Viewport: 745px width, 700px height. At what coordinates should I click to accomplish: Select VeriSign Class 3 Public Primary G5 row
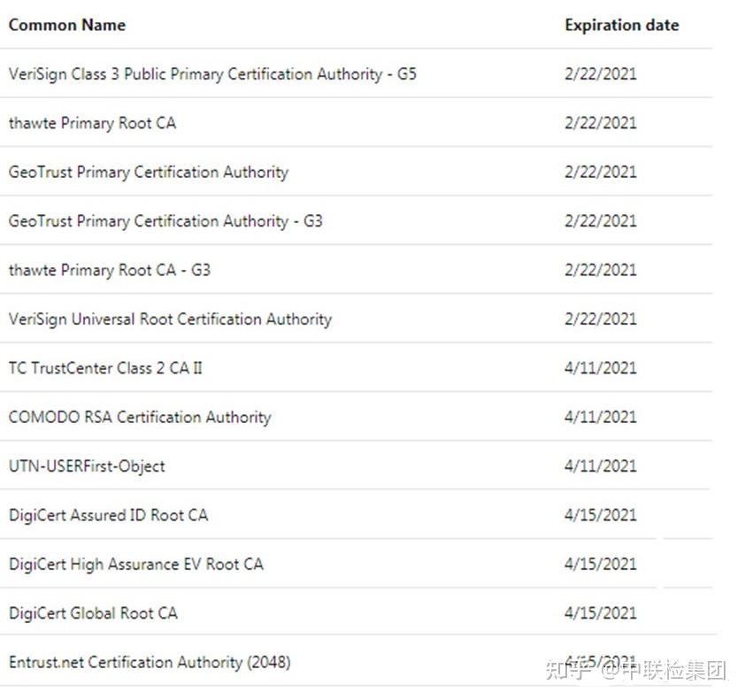(x=212, y=74)
